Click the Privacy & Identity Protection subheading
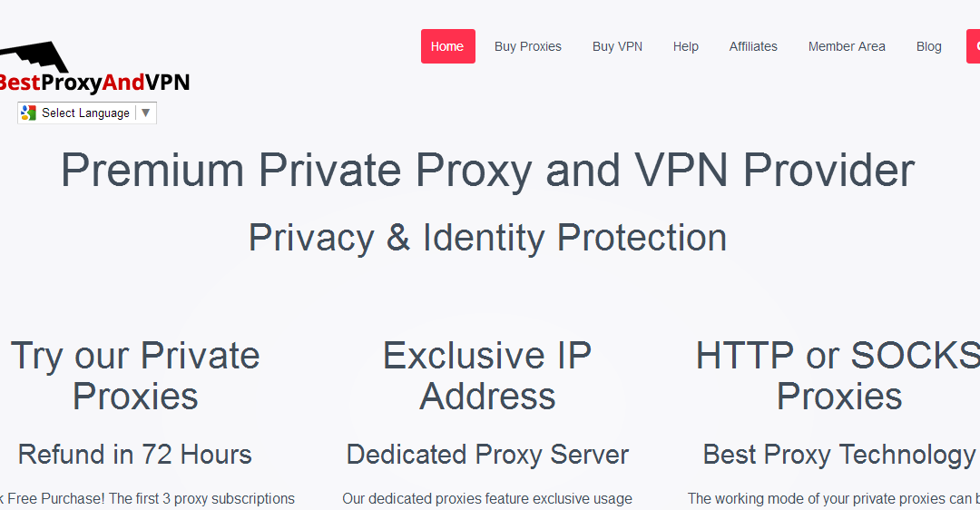This screenshot has width=980, height=510. pos(487,238)
